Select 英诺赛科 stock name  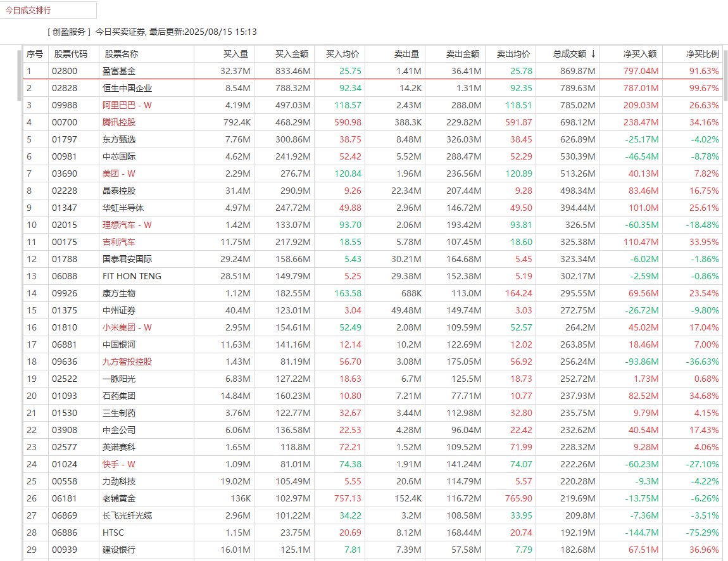coord(119,447)
